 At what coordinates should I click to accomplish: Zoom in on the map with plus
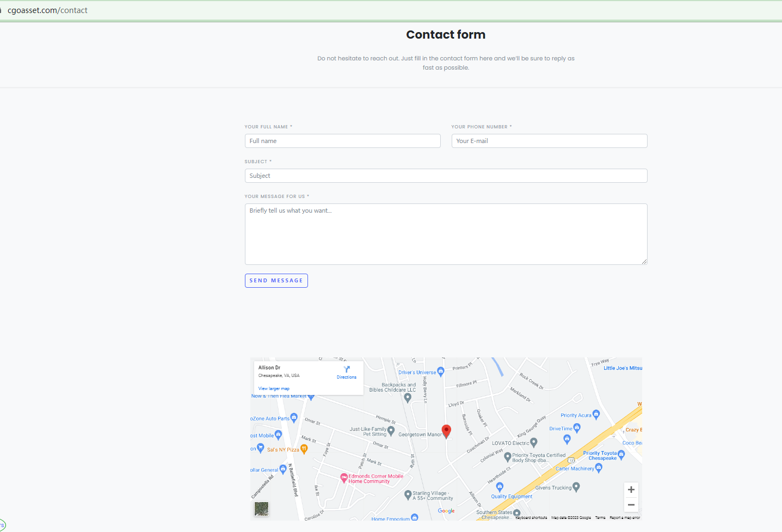[631, 490]
